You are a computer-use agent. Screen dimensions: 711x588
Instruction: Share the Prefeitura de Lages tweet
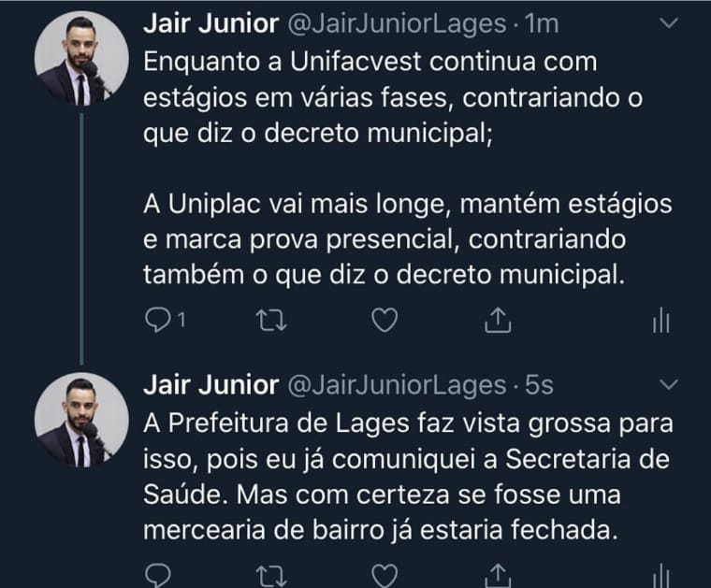pos(498,572)
